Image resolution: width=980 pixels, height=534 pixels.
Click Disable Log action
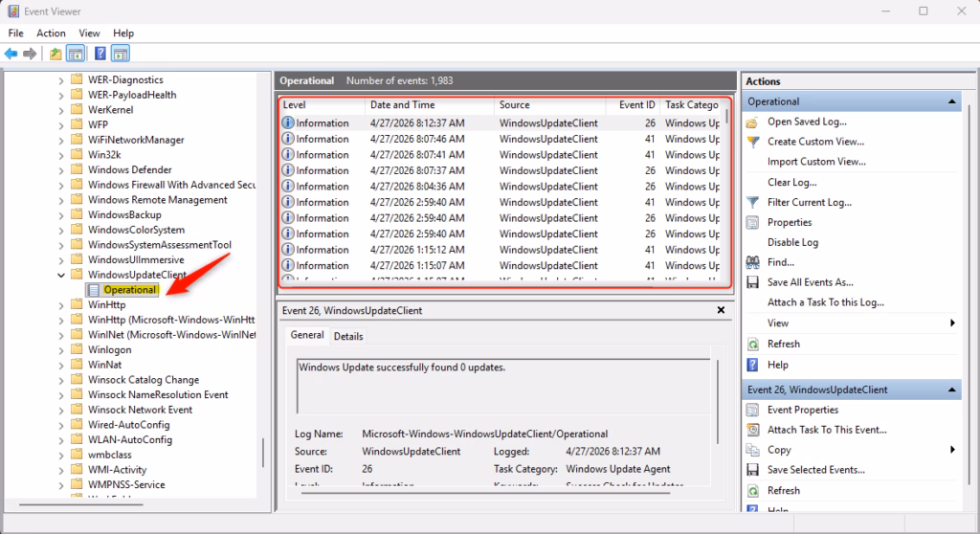pyautogui.click(x=792, y=243)
